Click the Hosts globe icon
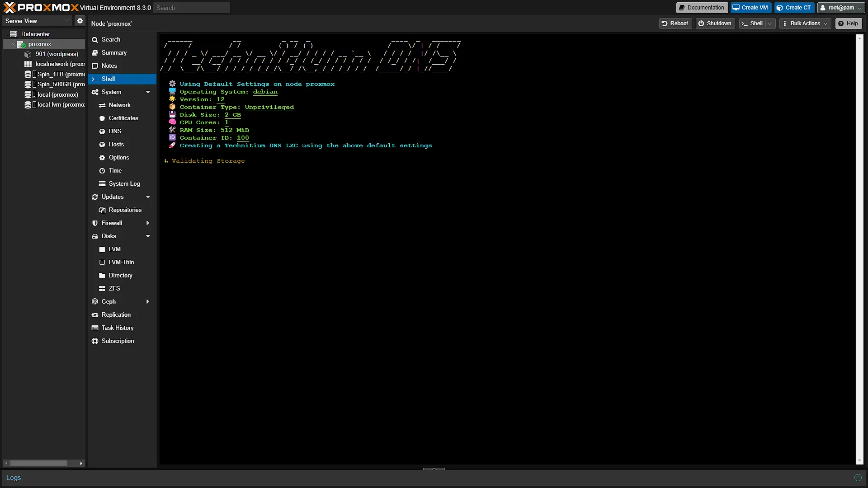 (x=102, y=145)
